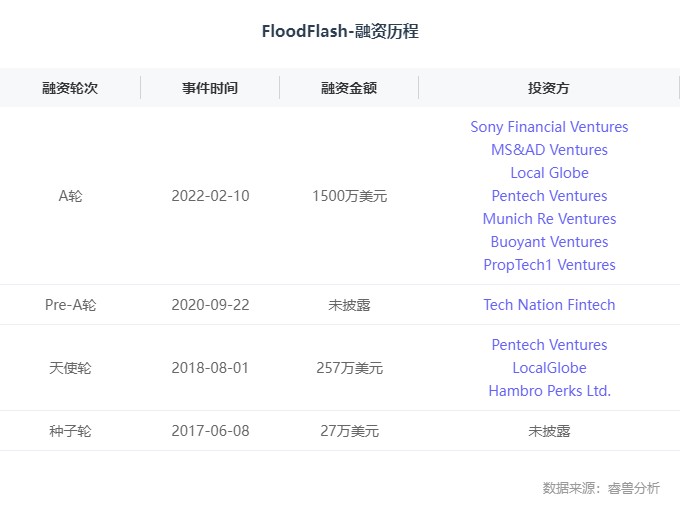The image size is (680, 524).
Task: Click the date 2017-06-08
Action: 210,431
